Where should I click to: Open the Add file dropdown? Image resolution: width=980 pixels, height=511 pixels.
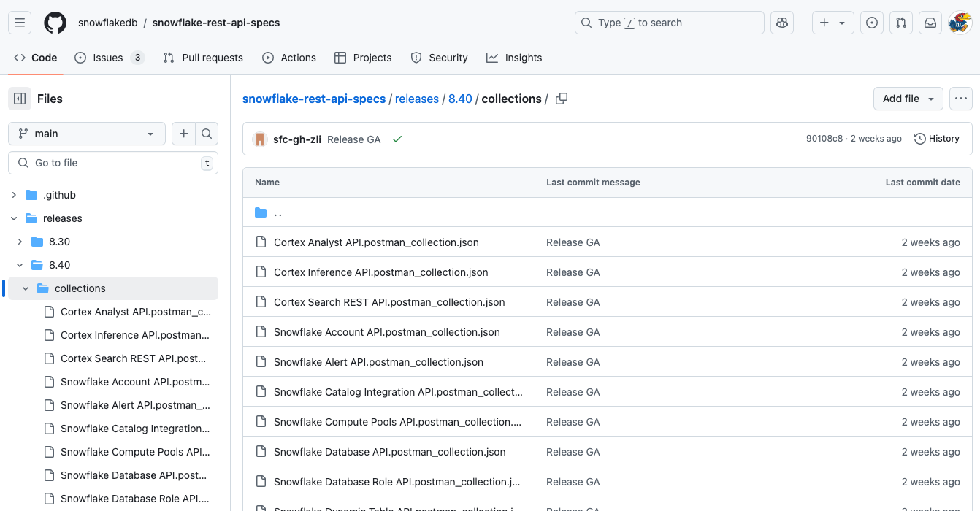coord(908,99)
